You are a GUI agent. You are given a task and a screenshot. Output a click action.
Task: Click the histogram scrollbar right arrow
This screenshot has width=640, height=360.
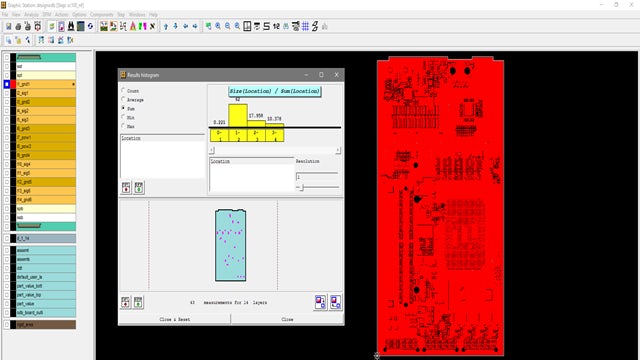tap(338, 151)
